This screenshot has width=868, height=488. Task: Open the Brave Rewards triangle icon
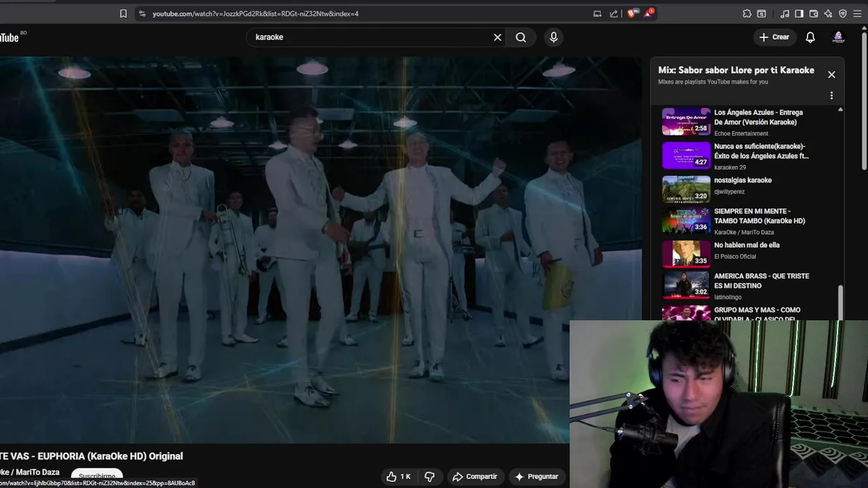click(648, 14)
